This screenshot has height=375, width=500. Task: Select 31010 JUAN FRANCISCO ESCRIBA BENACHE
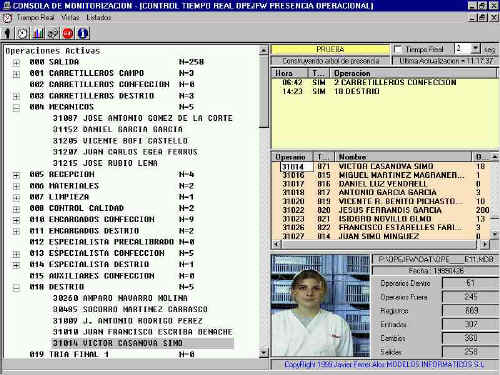point(143,332)
